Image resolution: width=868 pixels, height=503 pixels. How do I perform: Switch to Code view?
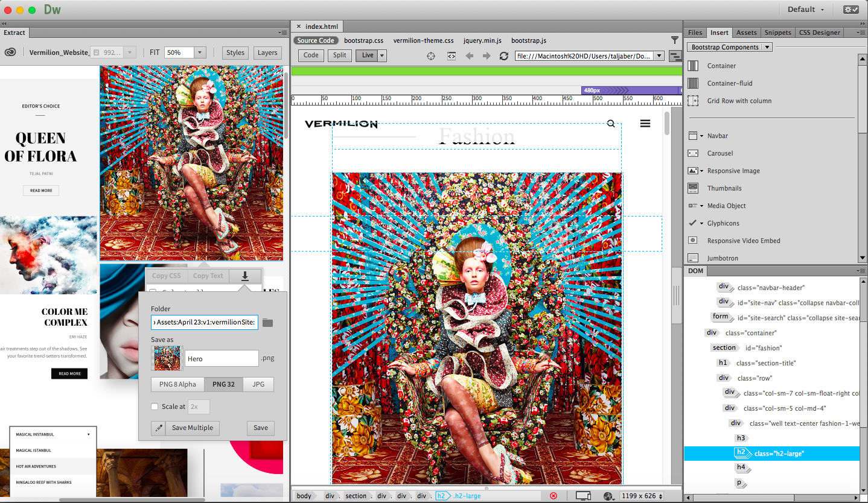click(311, 55)
